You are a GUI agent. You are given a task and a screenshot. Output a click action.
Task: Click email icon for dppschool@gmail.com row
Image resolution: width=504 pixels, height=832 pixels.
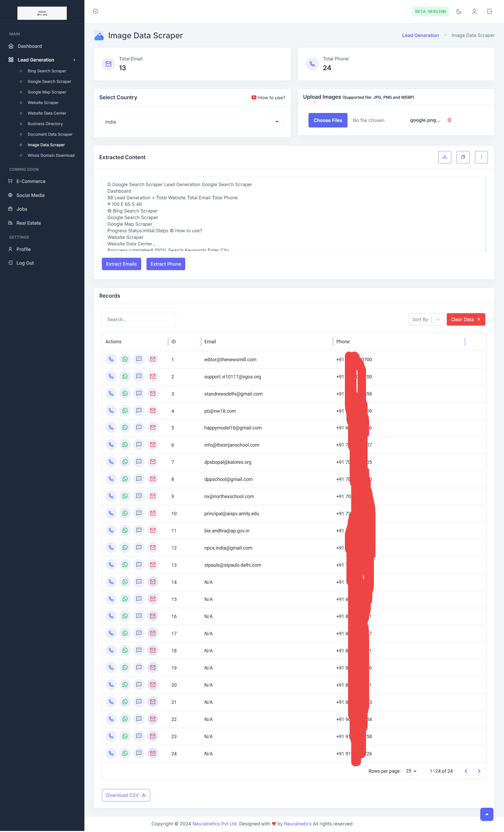coord(153,479)
